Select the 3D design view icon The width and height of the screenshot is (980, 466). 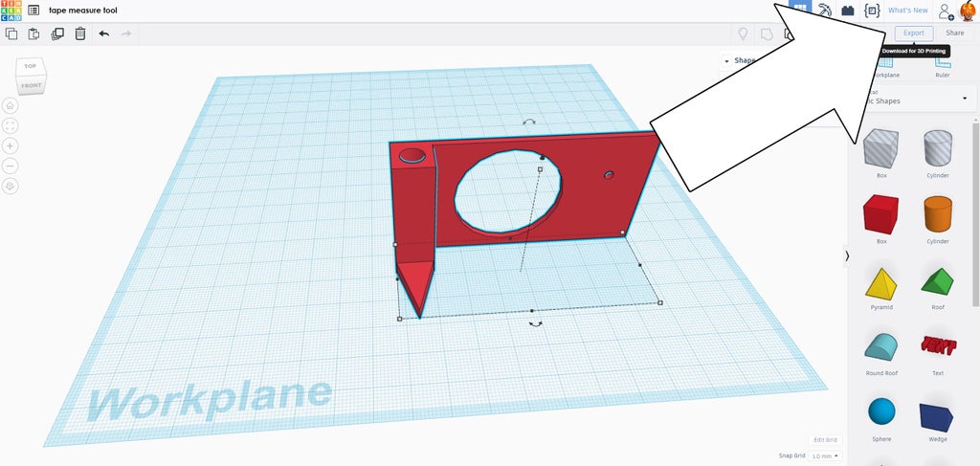[x=800, y=8]
